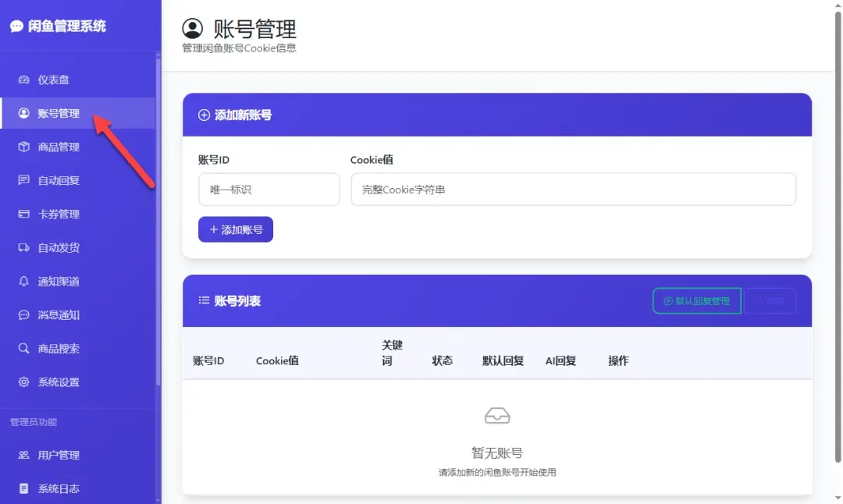843x504 pixels.
Task: Click the 添加新账号 card heading
Action: pos(243,115)
